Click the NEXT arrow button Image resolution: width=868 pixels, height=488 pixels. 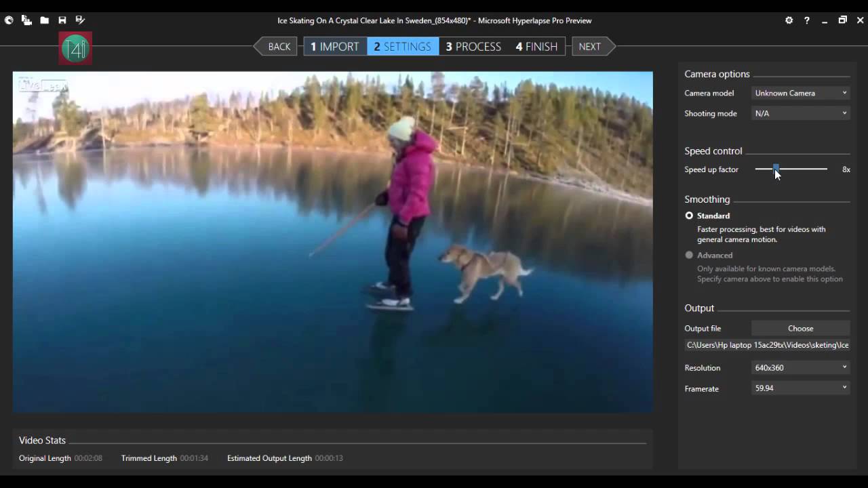point(593,46)
